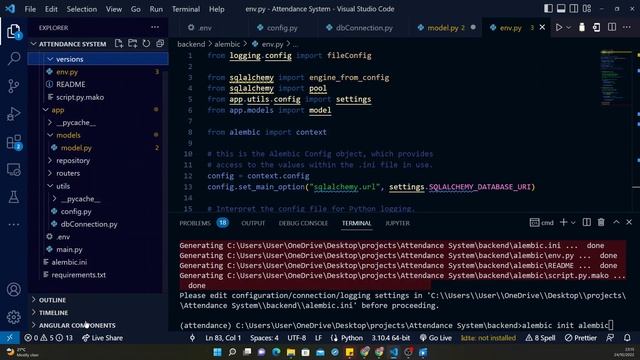Switch to the config.py editor tab
Image resolution: width=640 pixels, height=360 pixels.
(282, 28)
